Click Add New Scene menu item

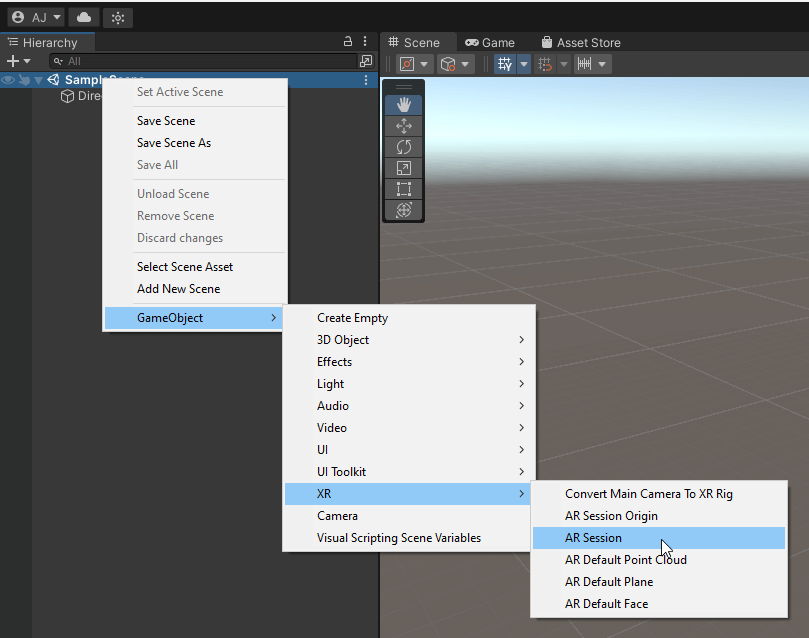coord(196,289)
